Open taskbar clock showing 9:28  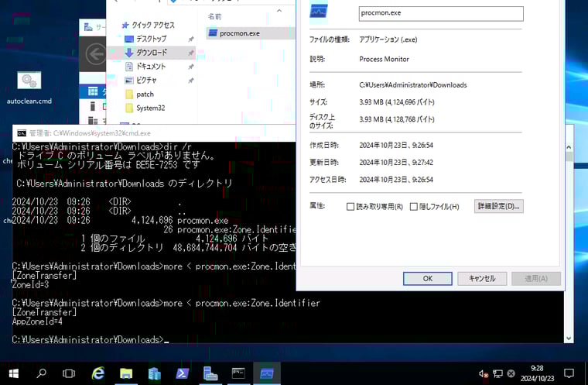[x=537, y=373]
